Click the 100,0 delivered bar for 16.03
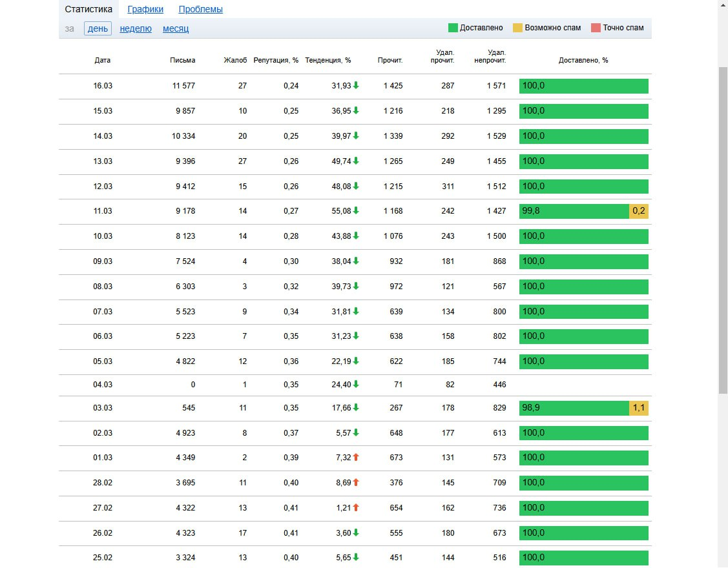Image resolution: width=728 pixels, height=568 pixels. pyautogui.click(x=583, y=86)
